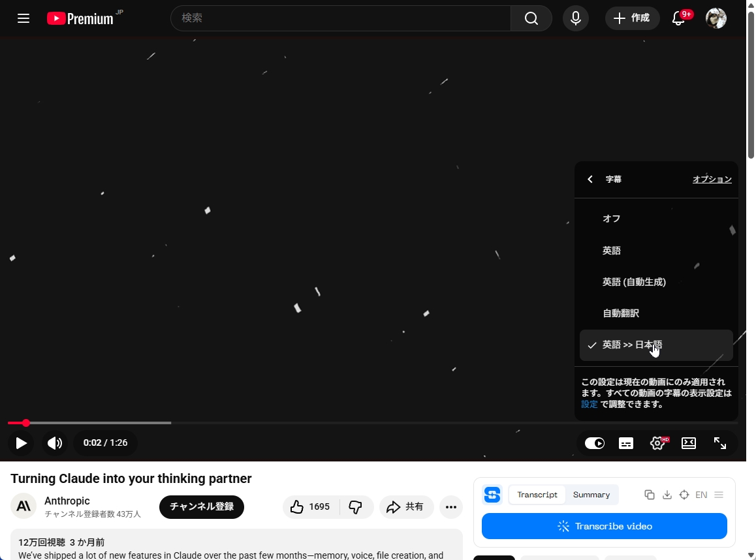Screen dimensions: 756x560
Task: Open the playback settings gear with HD badge
Action: [x=657, y=443]
